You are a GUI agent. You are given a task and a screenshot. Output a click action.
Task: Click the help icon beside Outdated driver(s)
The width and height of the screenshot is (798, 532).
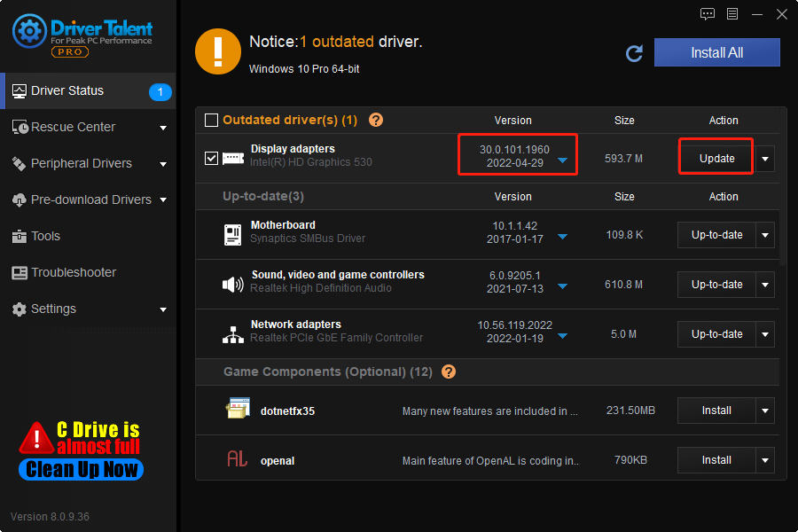(x=376, y=121)
